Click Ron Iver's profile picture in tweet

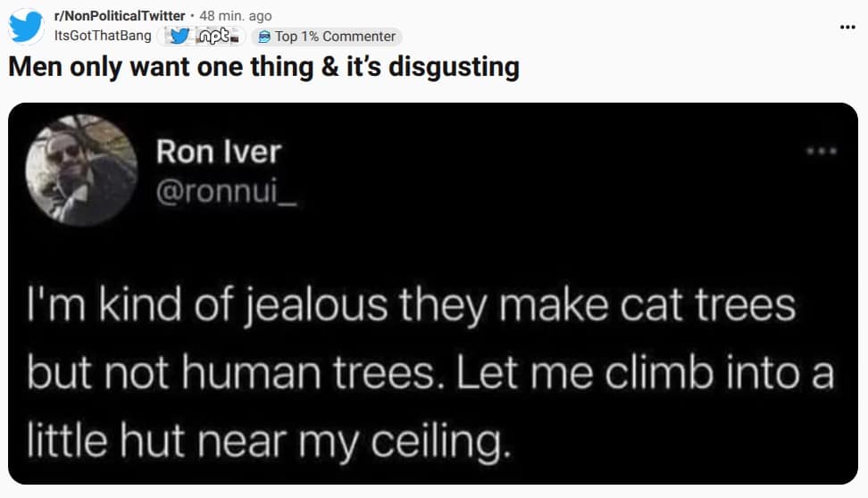(81, 170)
